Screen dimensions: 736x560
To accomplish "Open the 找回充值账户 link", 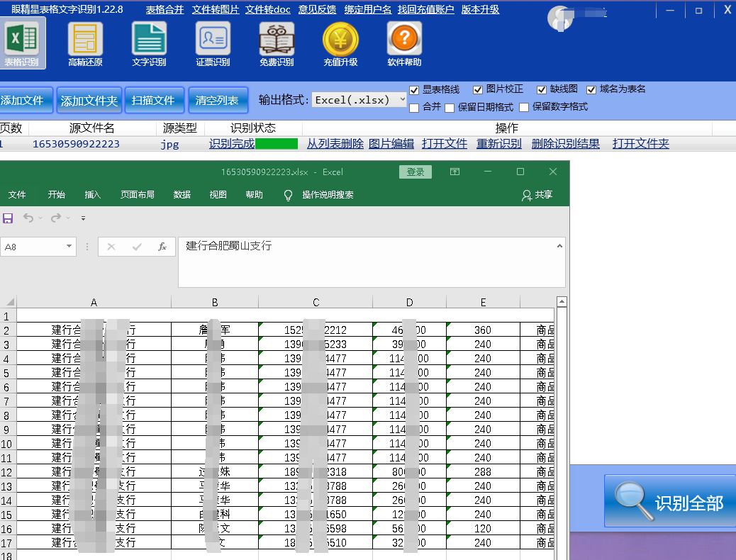I will click(x=425, y=9).
